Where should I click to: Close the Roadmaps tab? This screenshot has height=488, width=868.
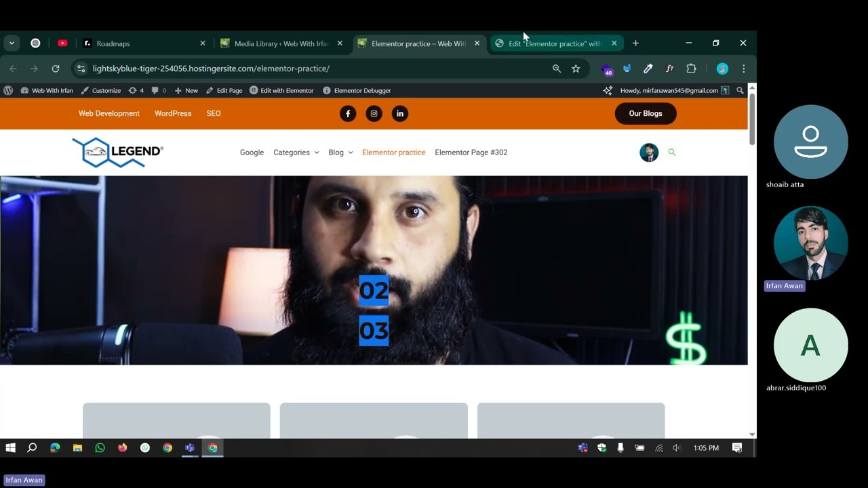pos(202,43)
